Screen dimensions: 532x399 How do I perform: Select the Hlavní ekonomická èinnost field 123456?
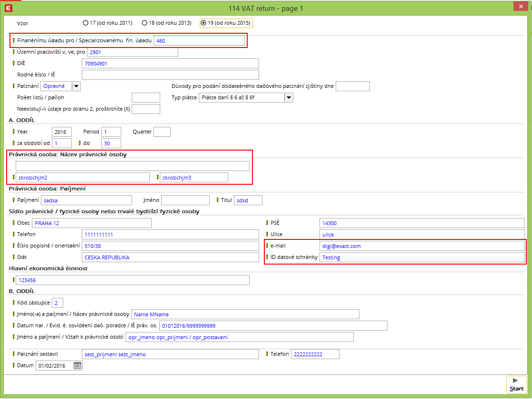[132, 280]
